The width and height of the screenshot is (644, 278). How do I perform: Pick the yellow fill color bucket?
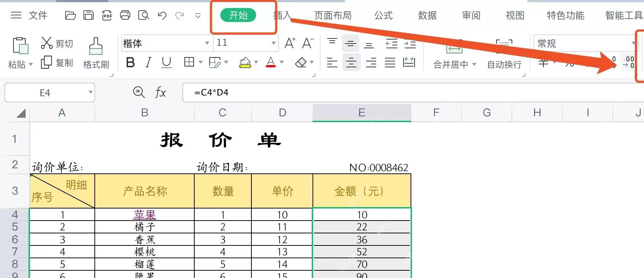pos(245,63)
